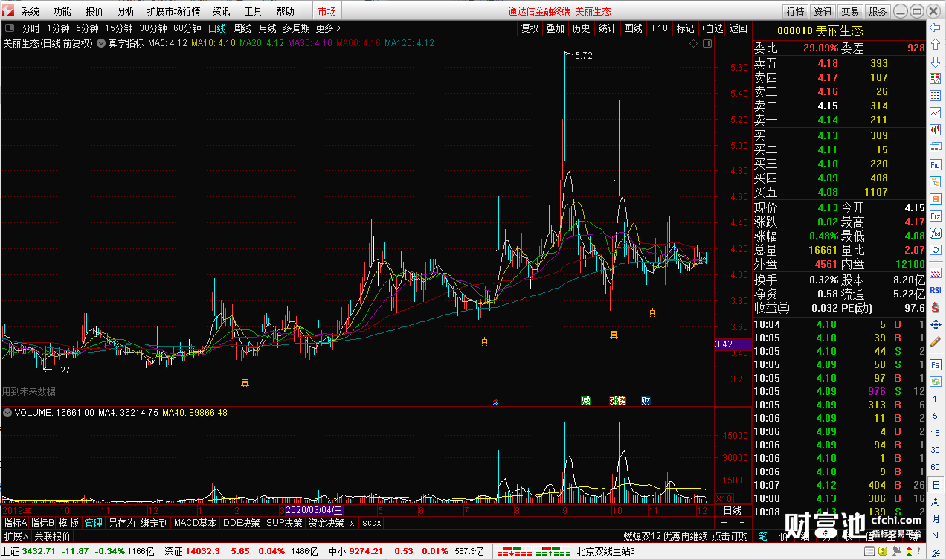Open the 功能 menu
This screenshot has height=560, width=946.
click(62, 11)
